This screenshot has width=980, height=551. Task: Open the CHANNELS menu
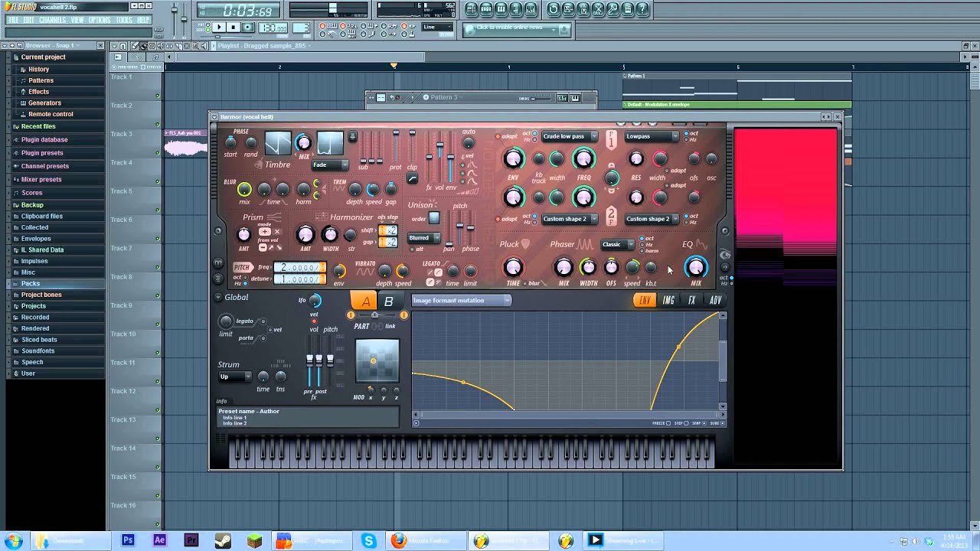click(x=52, y=20)
